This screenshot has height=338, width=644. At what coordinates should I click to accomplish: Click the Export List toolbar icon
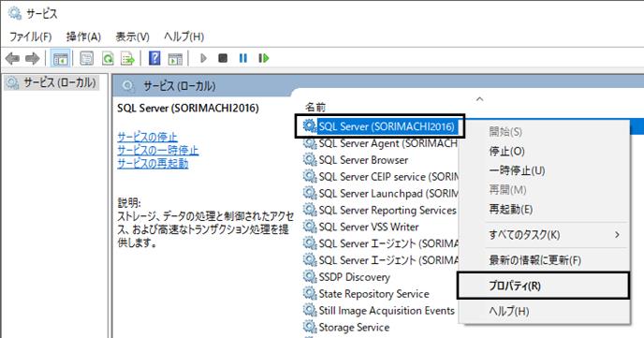(x=127, y=59)
